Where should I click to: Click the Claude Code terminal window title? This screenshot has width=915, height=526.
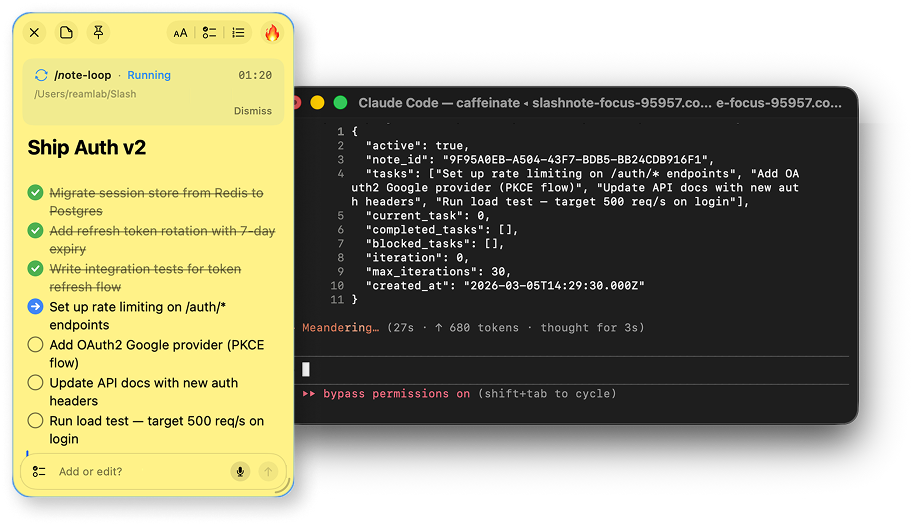pyautogui.click(x=600, y=103)
